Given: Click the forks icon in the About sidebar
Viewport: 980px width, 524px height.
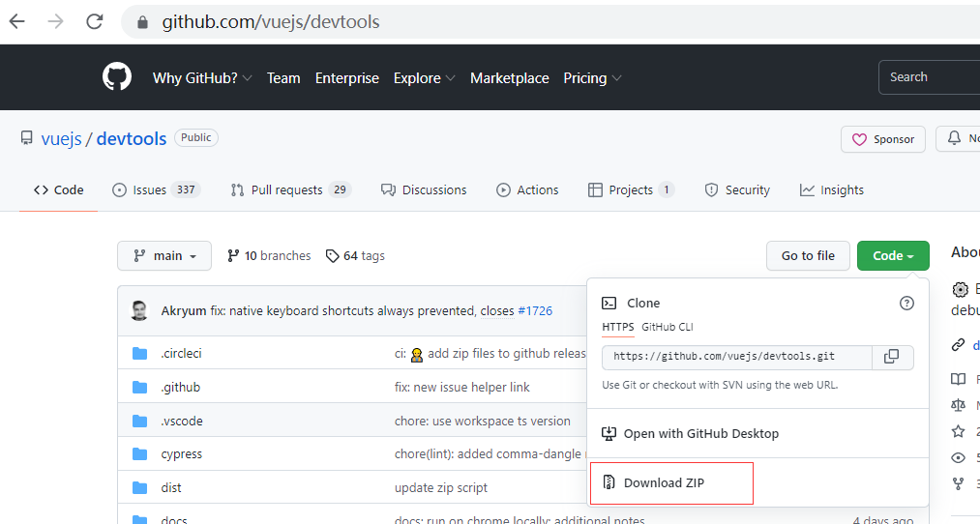Looking at the screenshot, I should tap(958, 483).
